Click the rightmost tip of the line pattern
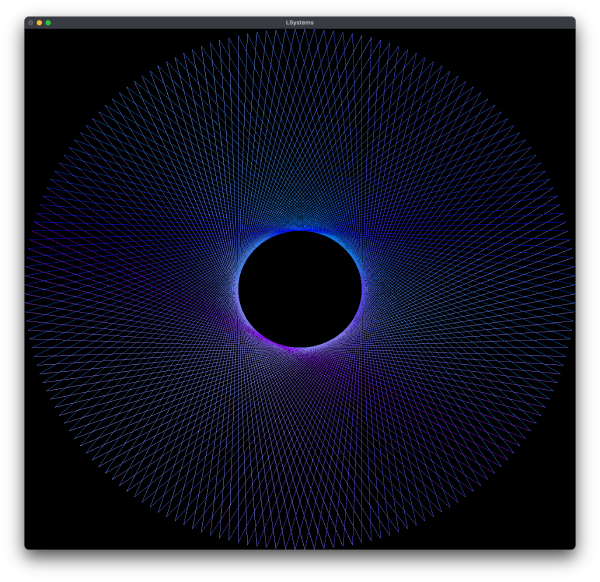 572,289
